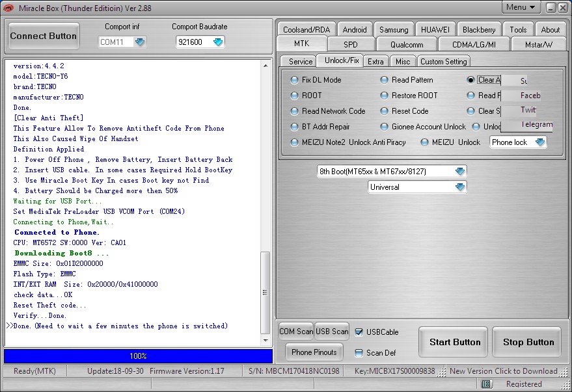The image size is (572, 392).
Task: Open the Extra sub-tab
Action: tap(375, 61)
